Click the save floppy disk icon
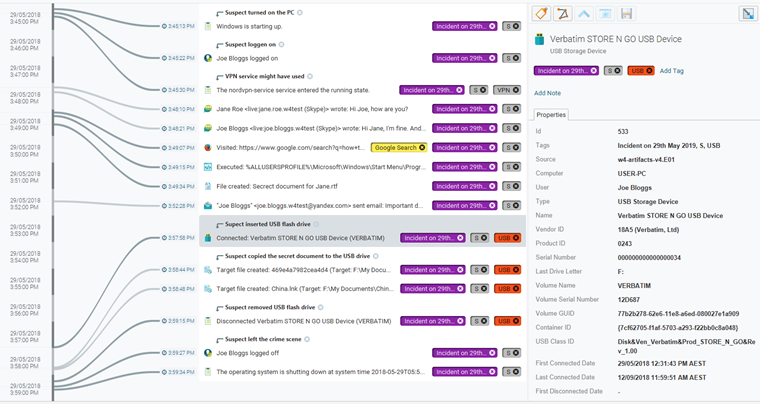Viewport: 760px width, 404px height. tap(626, 14)
